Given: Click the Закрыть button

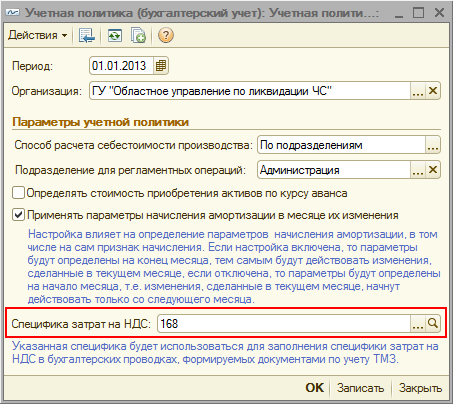Looking at the screenshot, I should coord(420,388).
